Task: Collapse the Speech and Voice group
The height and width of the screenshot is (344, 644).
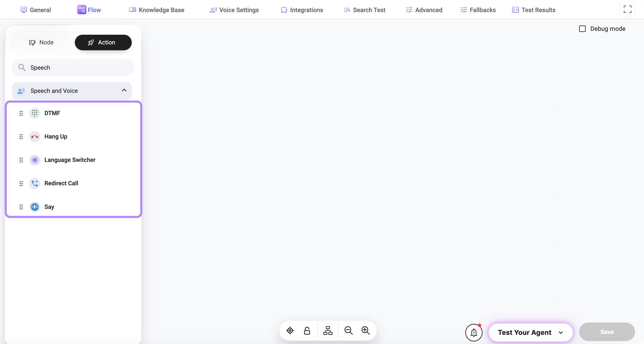Action: [124, 90]
